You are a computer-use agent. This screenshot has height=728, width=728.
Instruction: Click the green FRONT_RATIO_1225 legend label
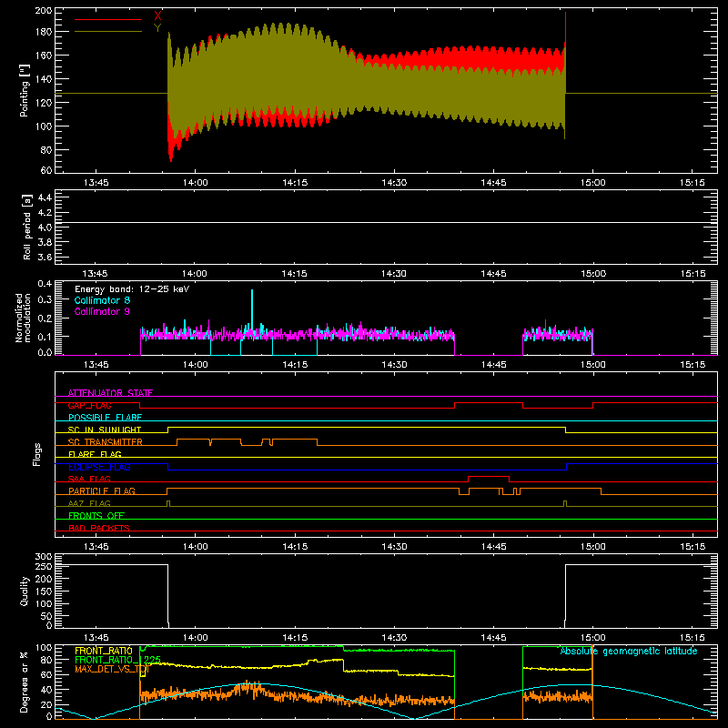coord(118,660)
